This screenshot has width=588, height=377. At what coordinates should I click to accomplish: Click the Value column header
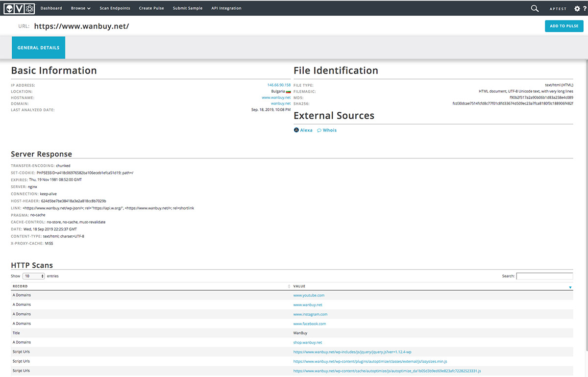click(299, 286)
